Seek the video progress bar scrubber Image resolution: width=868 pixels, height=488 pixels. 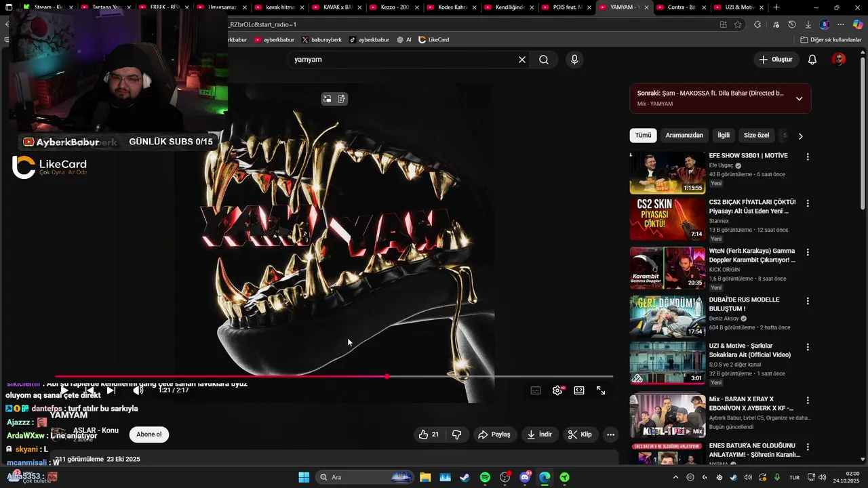pyautogui.click(x=387, y=376)
